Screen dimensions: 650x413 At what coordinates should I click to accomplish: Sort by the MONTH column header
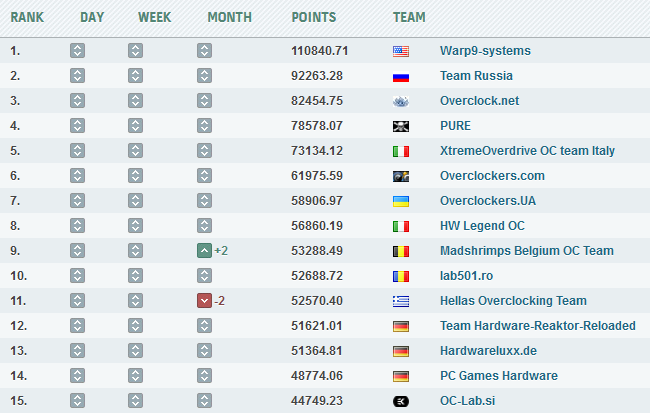click(230, 17)
